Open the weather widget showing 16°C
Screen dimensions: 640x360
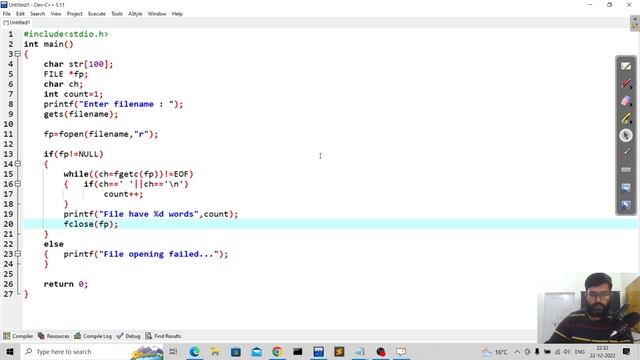coord(494,351)
